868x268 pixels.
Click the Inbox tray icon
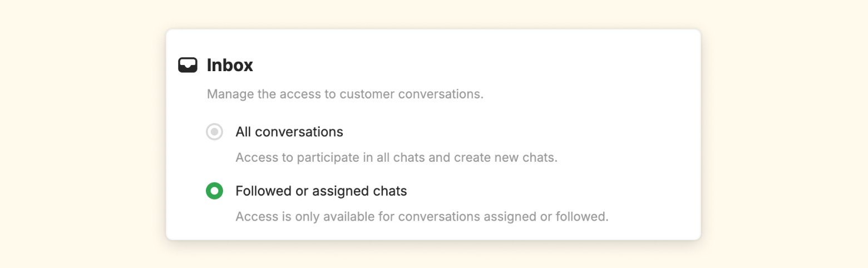(188, 65)
